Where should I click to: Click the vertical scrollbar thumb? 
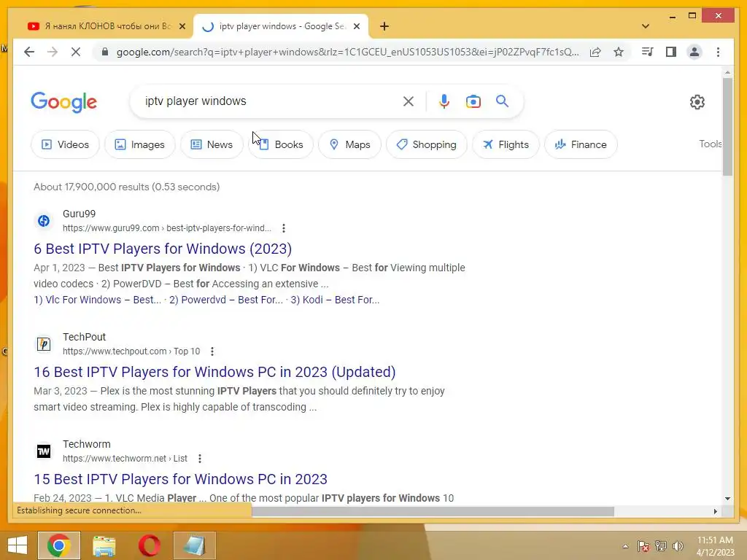coord(727,127)
